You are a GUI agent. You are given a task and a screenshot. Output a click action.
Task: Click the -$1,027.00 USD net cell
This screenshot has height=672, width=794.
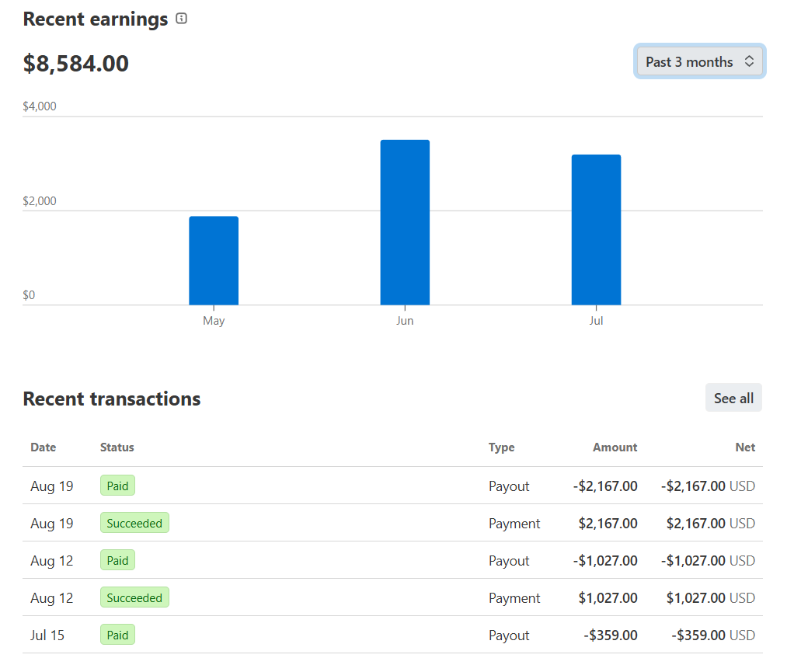[x=708, y=561]
